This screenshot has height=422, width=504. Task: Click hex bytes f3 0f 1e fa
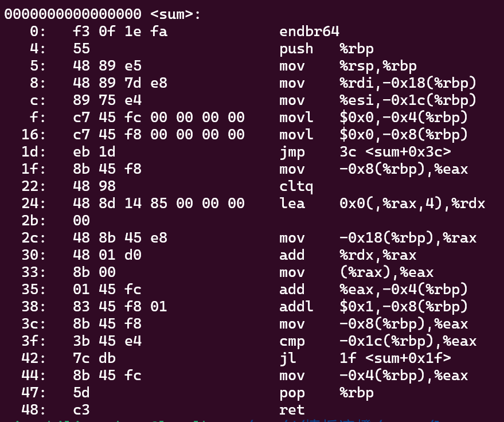pyautogui.click(x=120, y=32)
